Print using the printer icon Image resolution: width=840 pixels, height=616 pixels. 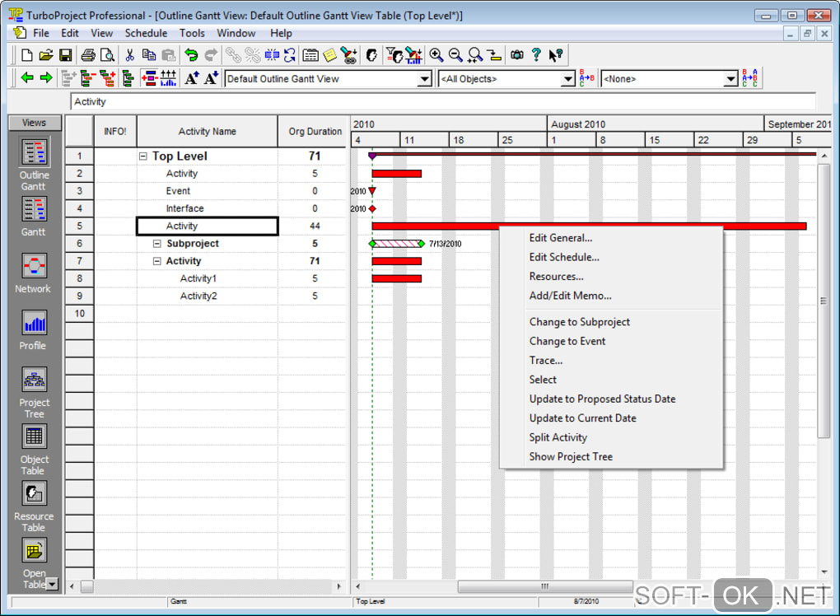point(88,54)
